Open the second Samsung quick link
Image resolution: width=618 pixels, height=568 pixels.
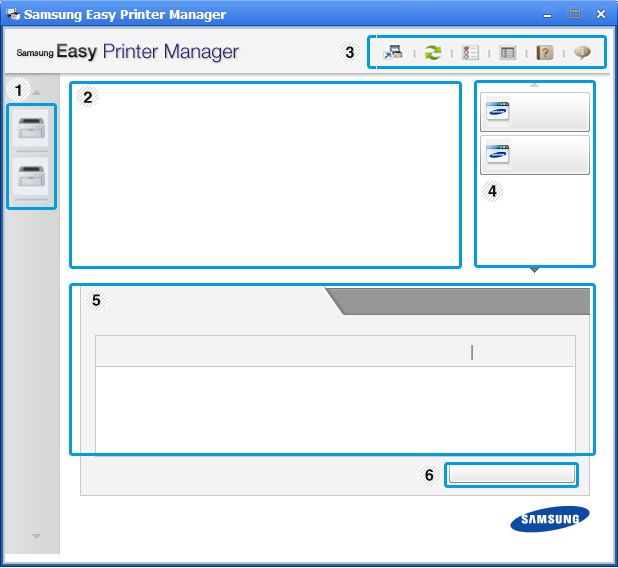(x=535, y=156)
